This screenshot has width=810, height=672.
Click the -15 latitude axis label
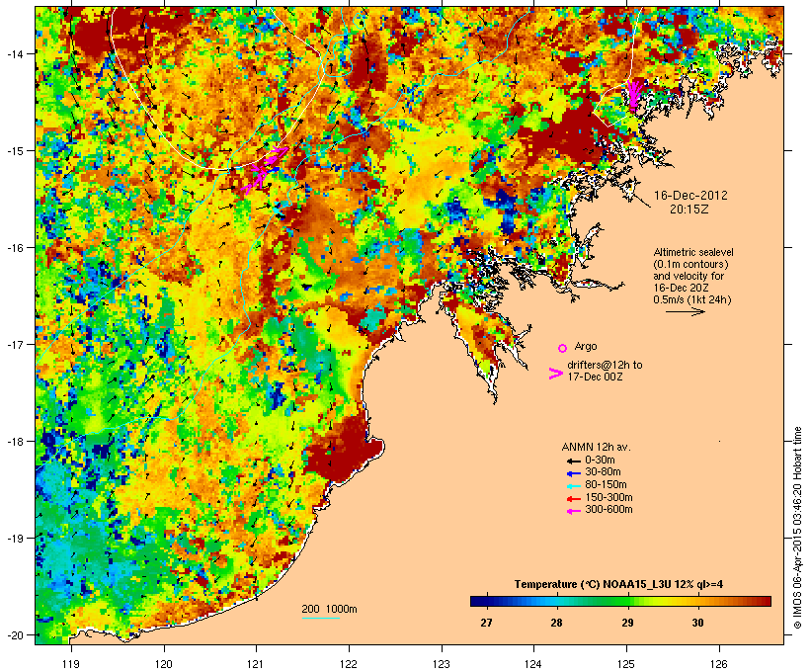[14, 151]
